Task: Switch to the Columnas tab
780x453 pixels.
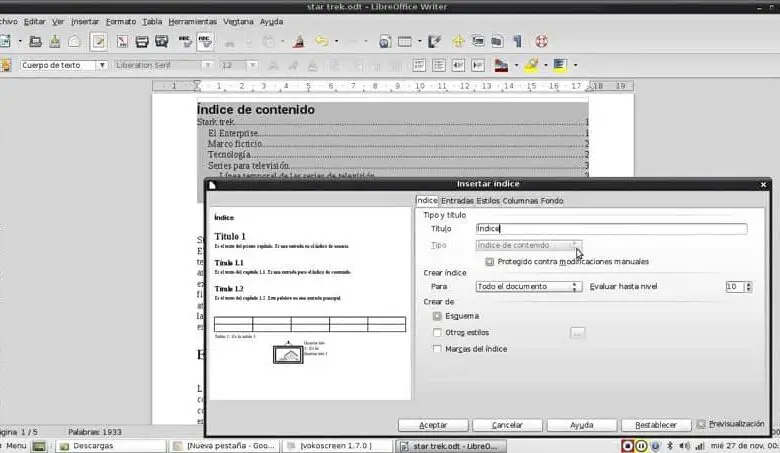Action: coord(520,201)
